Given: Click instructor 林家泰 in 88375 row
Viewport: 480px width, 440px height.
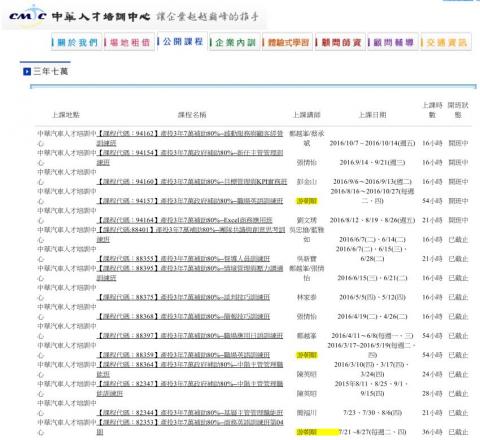Looking at the screenshot, I should click(307, 297).
